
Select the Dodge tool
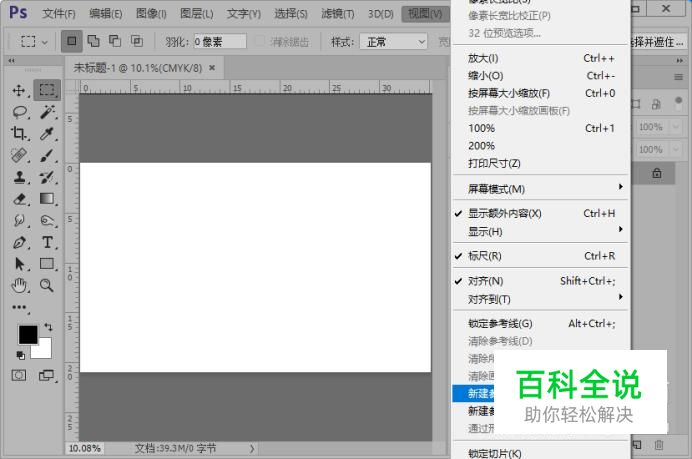[47, 220]
